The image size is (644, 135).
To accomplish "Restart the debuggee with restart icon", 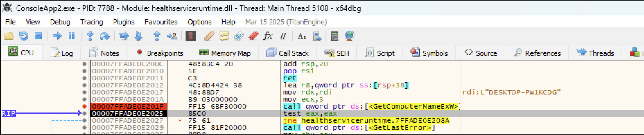I will click(23, 36).
